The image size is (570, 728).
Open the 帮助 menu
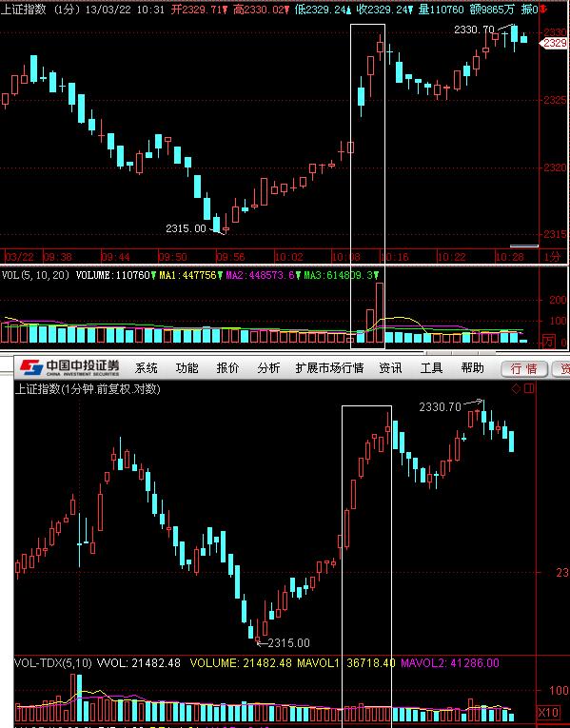pyautogui.click(x=473, y=368)
